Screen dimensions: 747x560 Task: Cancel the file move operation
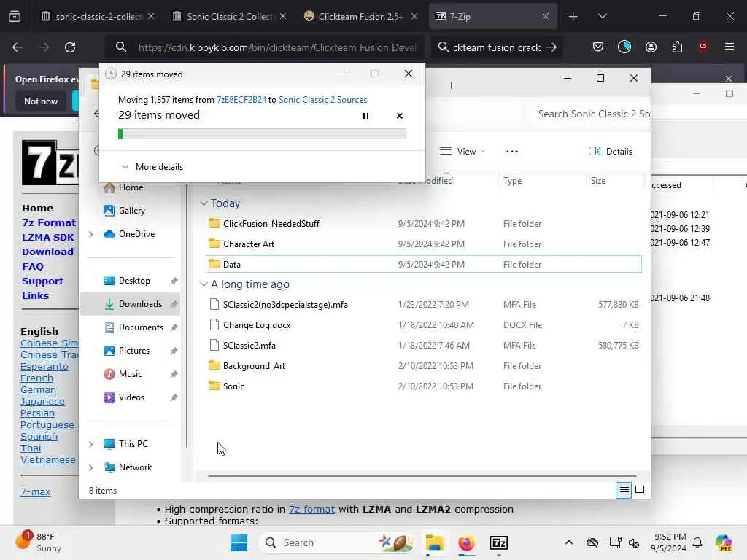click(x=399, y=116)
